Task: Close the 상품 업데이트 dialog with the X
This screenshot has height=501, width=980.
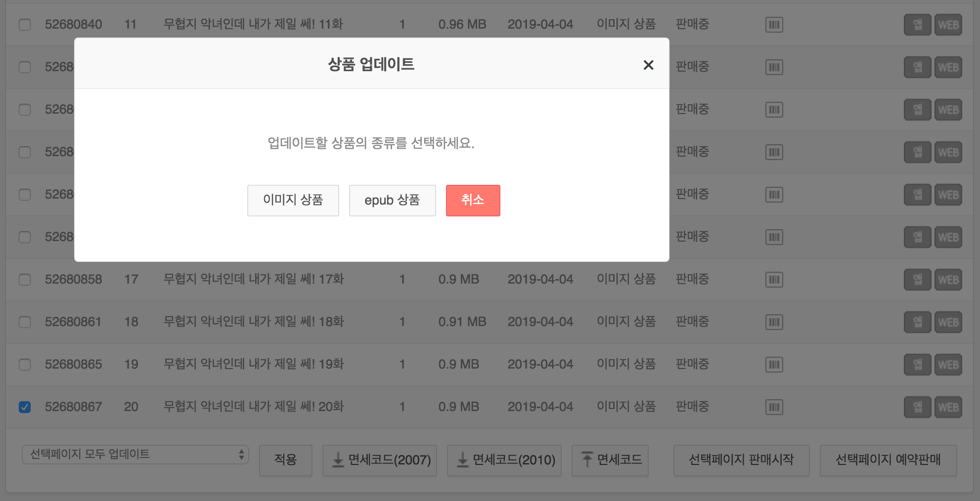Action: click(x=648, y=65)
